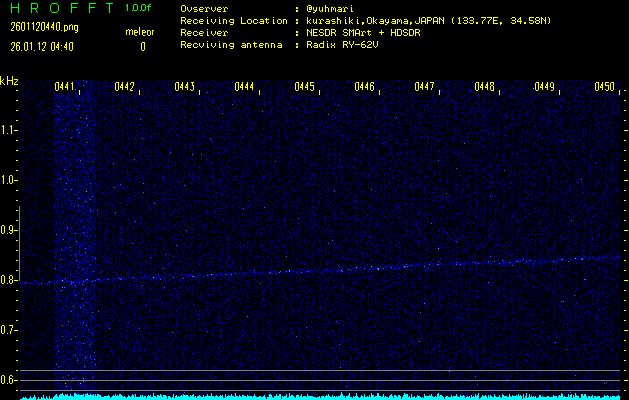Click the 1.1 frequency axis label
The image size is (629, 400).
click(x=9, y=130)
